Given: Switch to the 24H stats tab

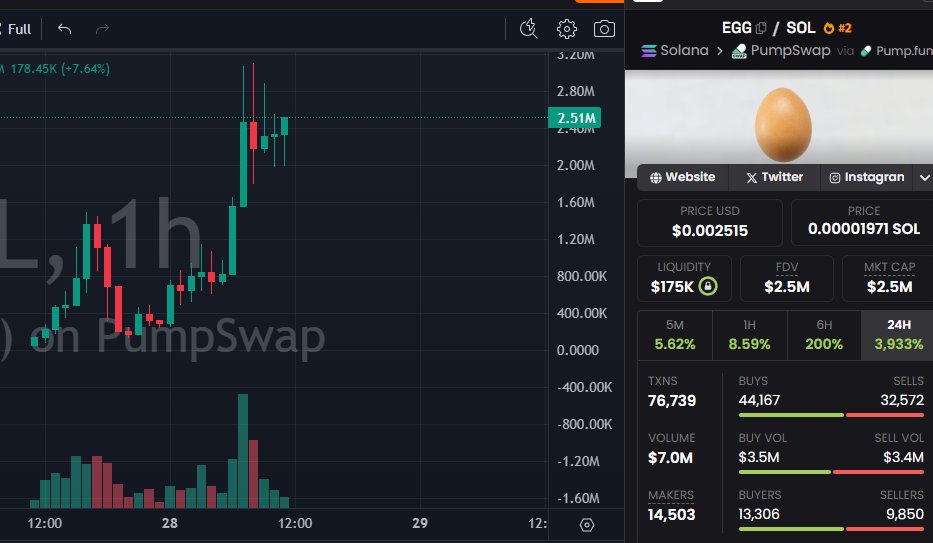Looking at the screenshot, I should (898, 335).
